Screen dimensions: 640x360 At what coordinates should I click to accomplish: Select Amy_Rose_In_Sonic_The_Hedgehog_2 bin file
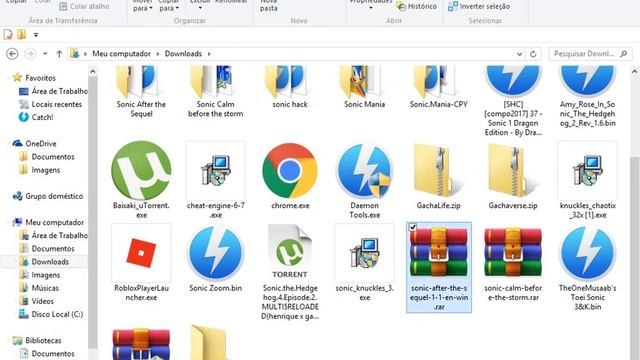587,82
